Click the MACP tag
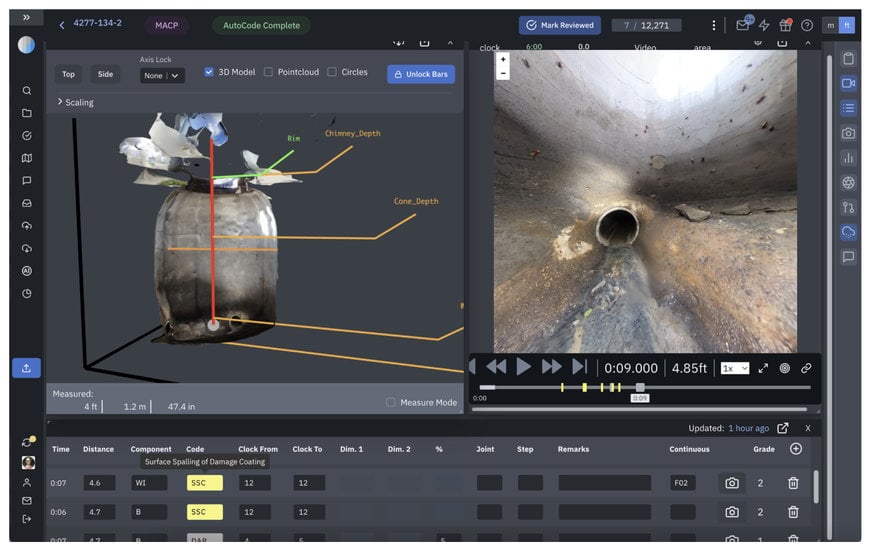The image size is (870, 550). tap(166, 26)
